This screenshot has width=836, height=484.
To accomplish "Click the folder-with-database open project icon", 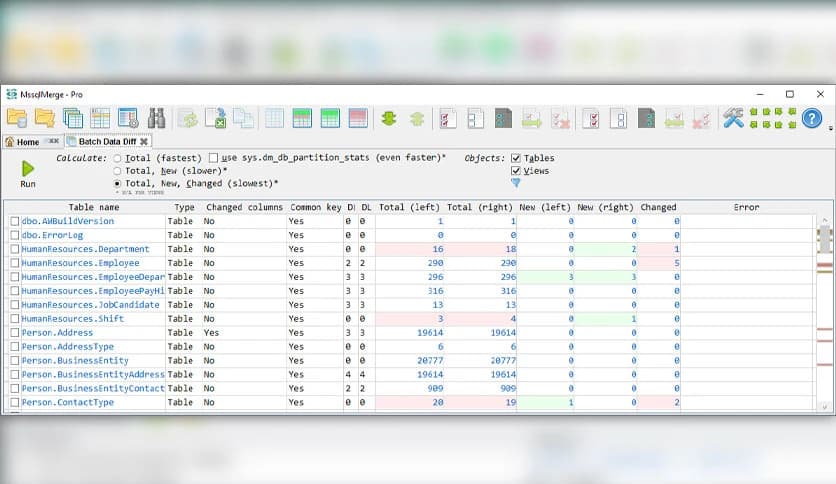I will click(x=17, y=118).
